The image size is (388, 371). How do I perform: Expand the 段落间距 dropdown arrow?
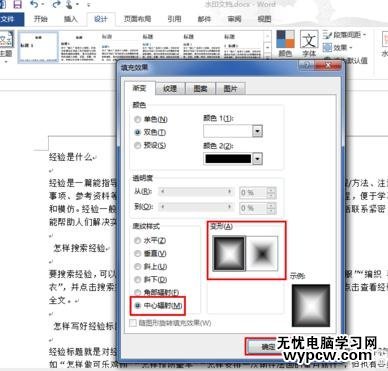coord(365,35)
